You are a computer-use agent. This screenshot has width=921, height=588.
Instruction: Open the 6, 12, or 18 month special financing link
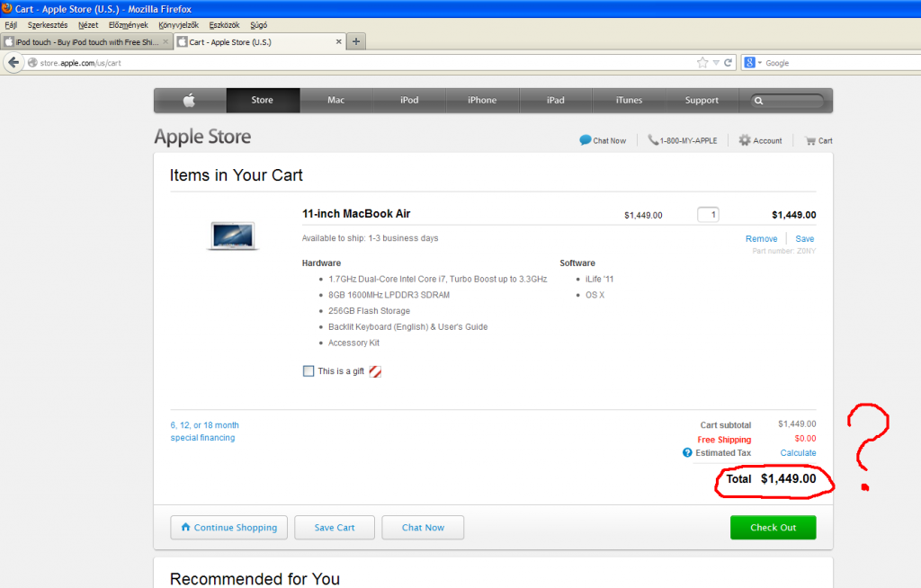coord(204,432)
